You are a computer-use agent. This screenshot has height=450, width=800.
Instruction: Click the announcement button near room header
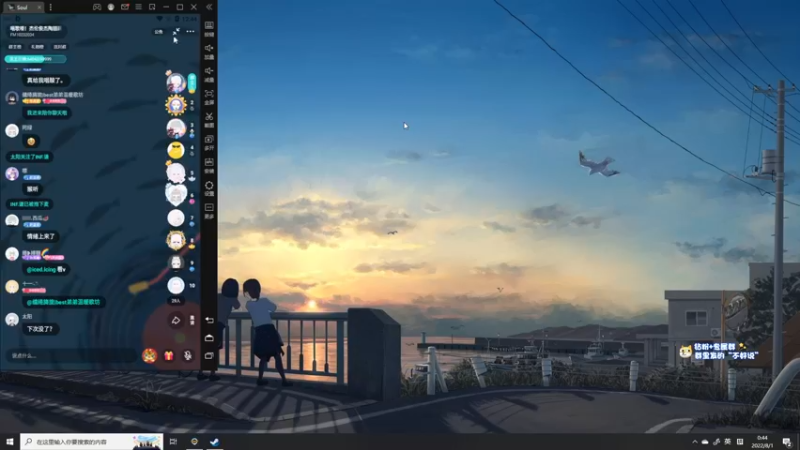tap(159, 32)
